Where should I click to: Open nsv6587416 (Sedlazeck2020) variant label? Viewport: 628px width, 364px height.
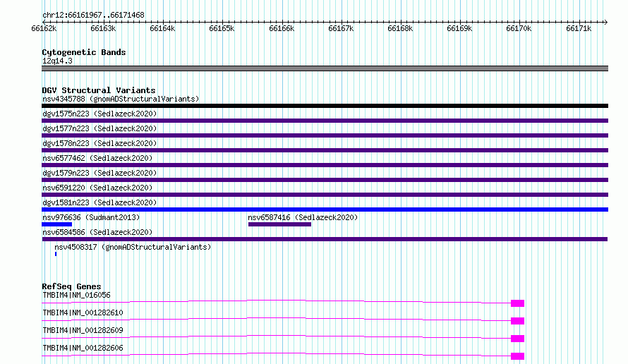(303, 217)
